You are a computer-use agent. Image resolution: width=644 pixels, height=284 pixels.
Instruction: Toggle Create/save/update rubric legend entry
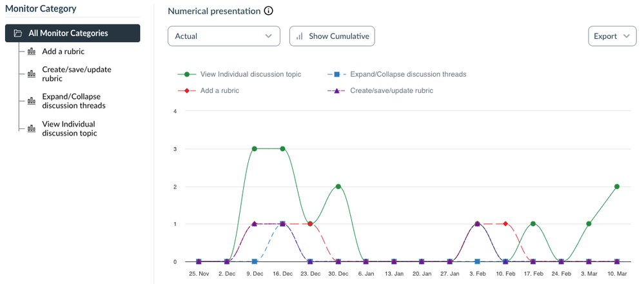[391, 90]
